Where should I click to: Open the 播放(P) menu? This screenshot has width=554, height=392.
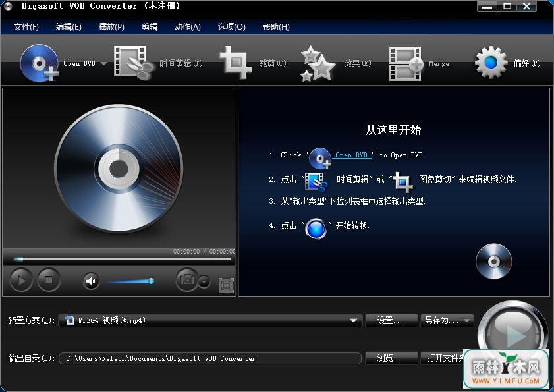(x=111, y=27)
